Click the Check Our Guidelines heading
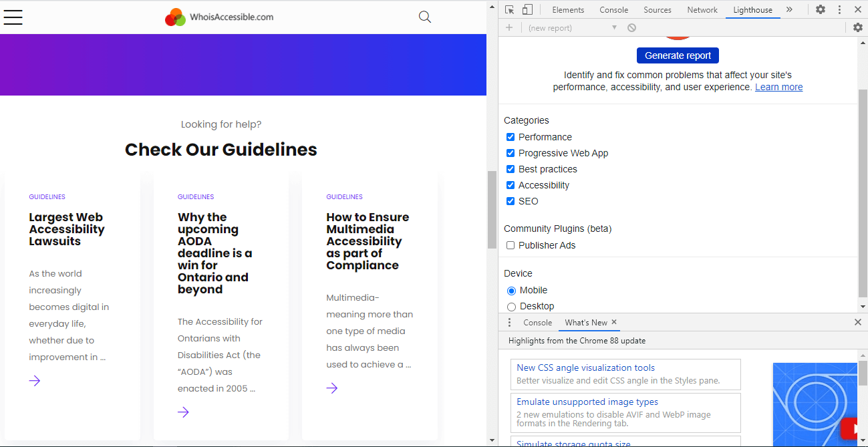 tap(221, 150)
